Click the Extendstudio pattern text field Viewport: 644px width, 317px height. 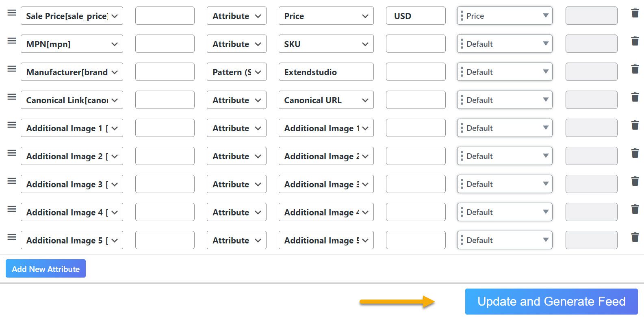[x=326, y=72]
